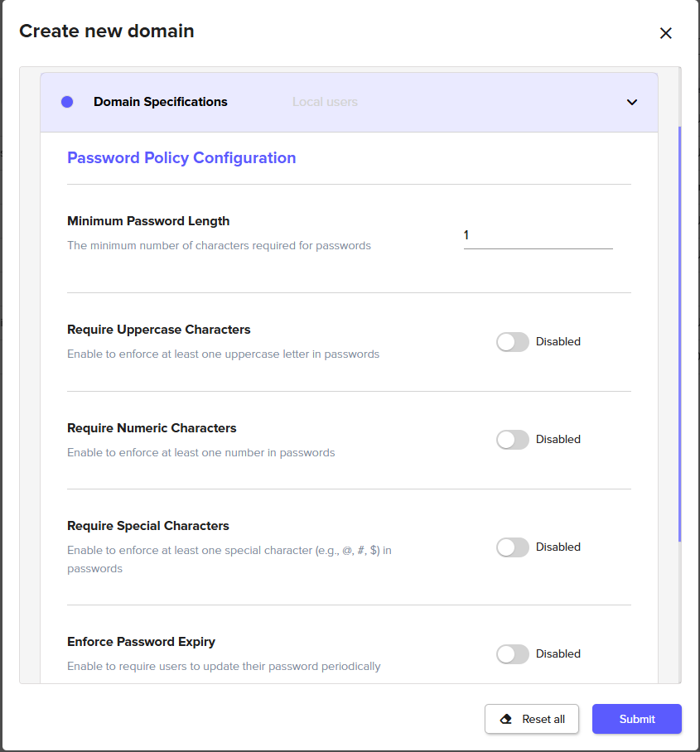Screen dimensions: 700x752
Task: Click the Password Policy Configuration heading
Action: click(181, 157)
